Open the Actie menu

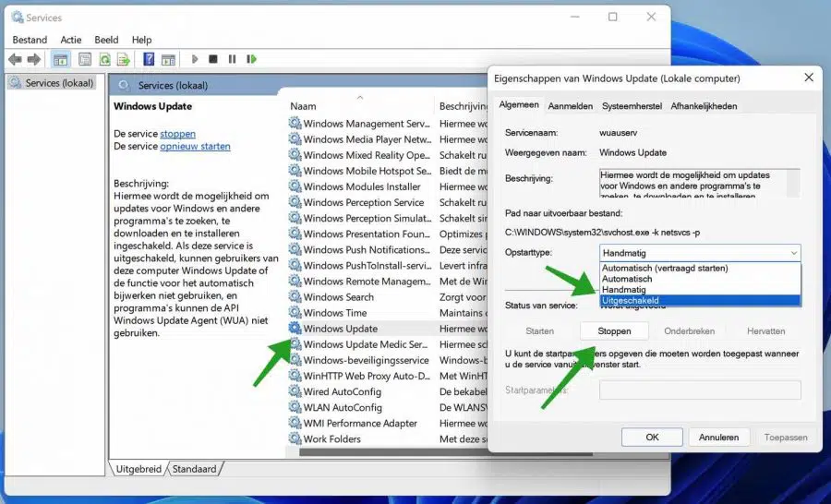tap(71, 40)
